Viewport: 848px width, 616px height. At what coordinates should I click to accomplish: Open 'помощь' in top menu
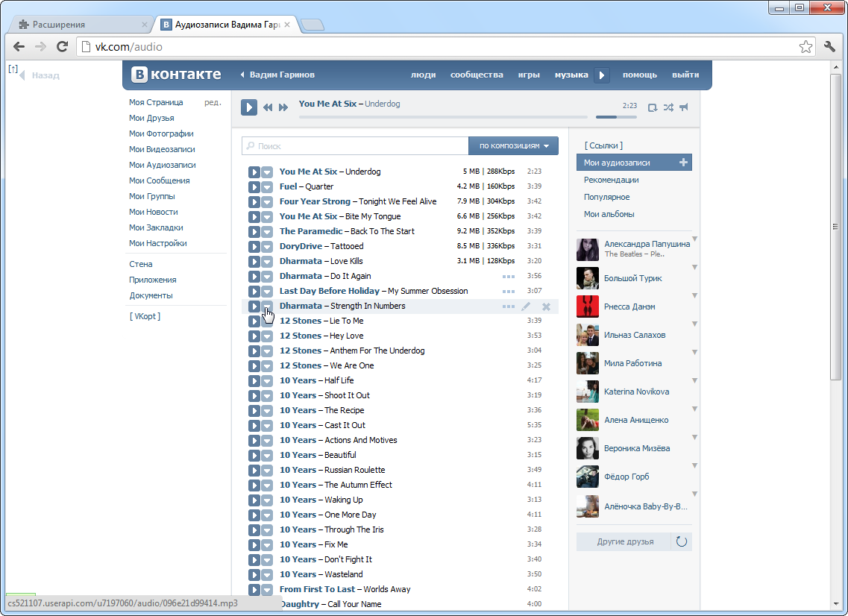639,75
